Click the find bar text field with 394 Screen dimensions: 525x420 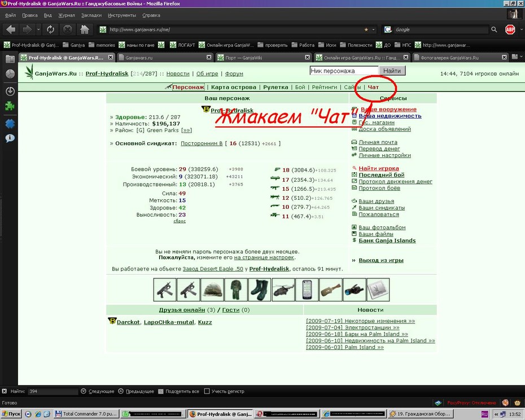click(53, 391)
